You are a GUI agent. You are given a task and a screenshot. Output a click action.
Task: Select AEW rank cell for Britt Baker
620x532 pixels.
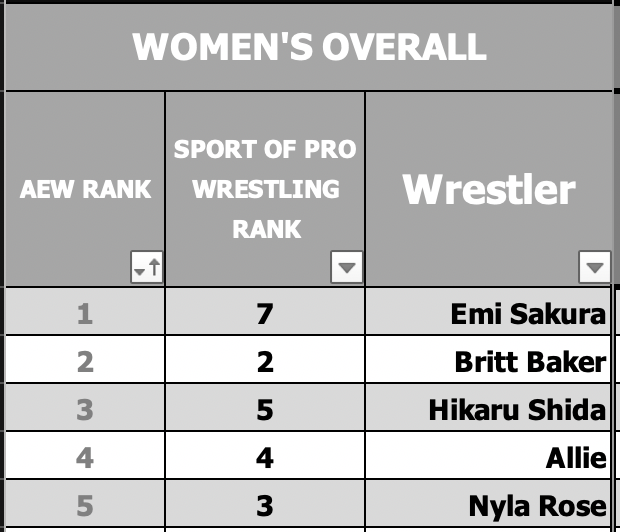click(x=85, y=360)
